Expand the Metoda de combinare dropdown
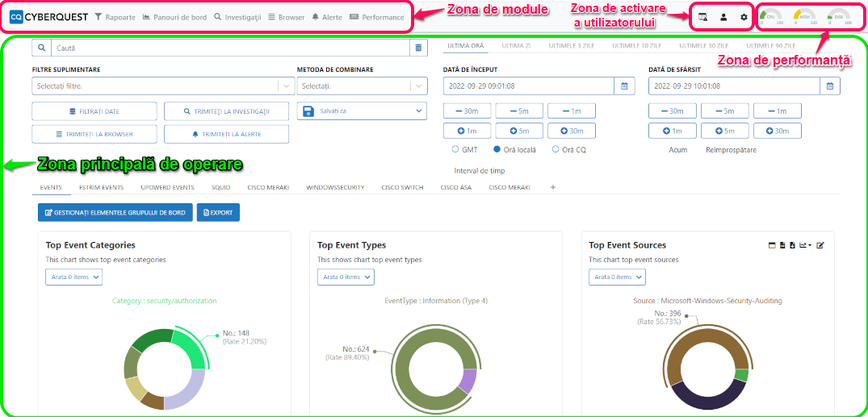This screenshot has height=417, width=868. (419, 86)
